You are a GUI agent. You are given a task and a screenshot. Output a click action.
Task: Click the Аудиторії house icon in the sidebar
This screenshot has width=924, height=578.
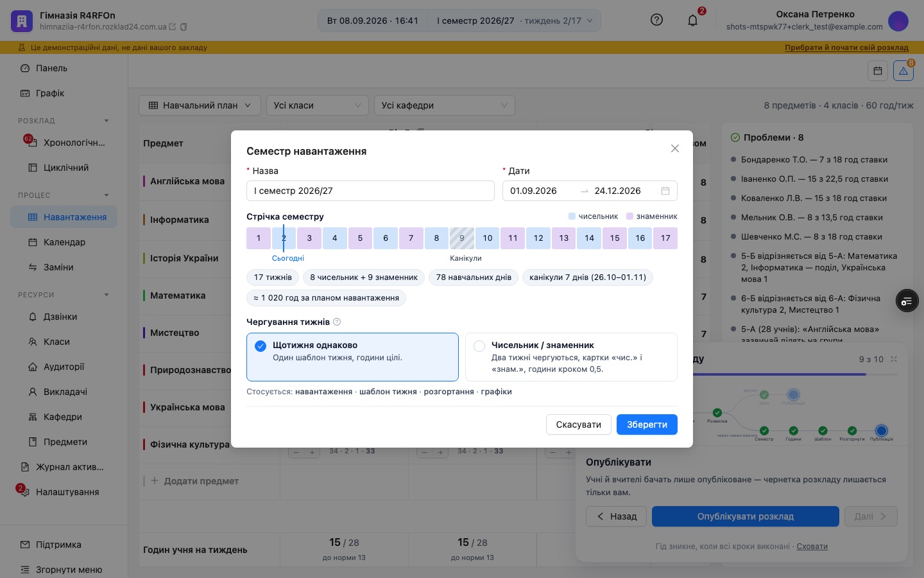33,367
